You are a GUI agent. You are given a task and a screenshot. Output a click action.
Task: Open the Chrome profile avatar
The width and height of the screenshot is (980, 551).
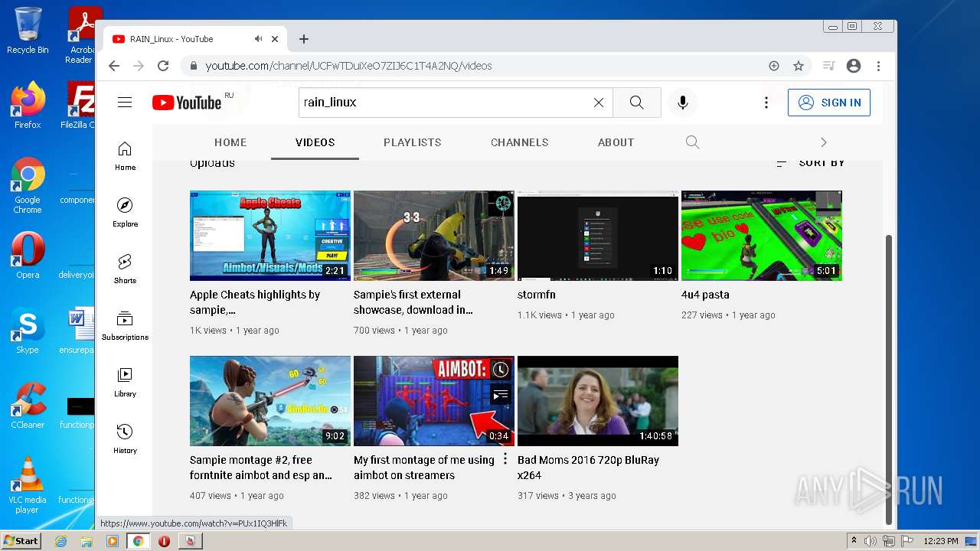point(854,66)
